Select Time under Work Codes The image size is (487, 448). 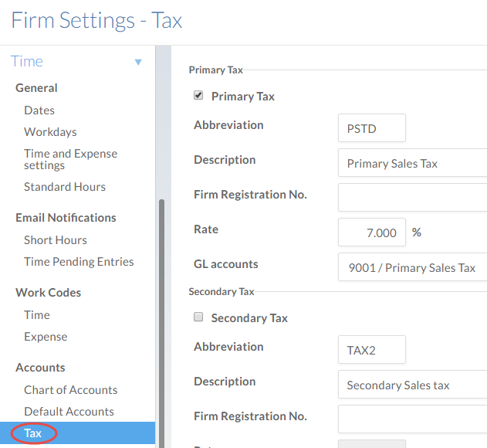(x=37, y=315)
